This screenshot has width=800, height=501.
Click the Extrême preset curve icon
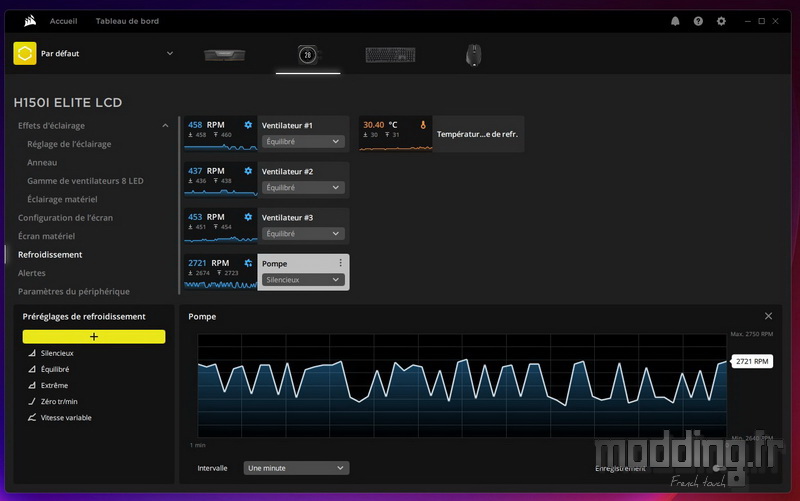pos(32,385)
